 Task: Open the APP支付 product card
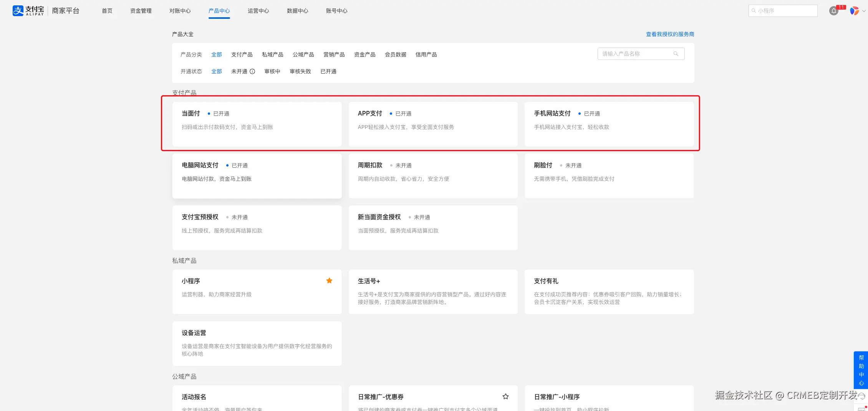coord(433,124)
